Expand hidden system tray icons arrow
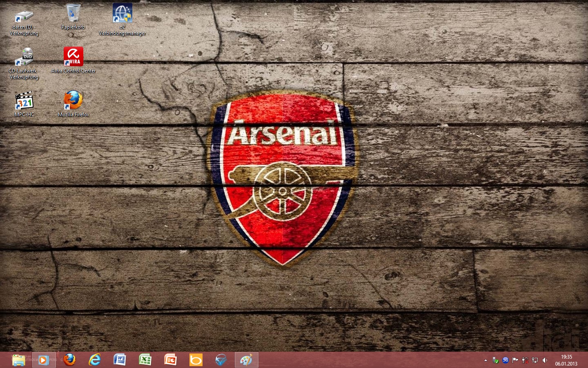The image size is (588, 368). click(x=486, y=360)
